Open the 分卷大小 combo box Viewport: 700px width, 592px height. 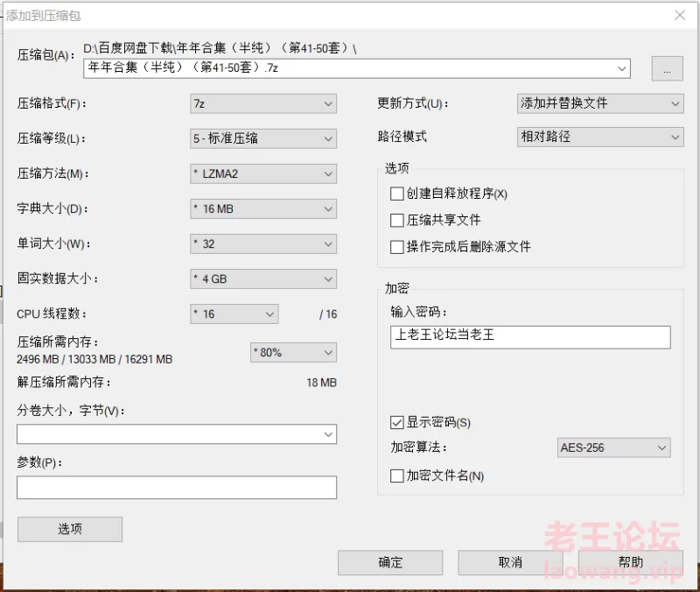tap(177, 433)
